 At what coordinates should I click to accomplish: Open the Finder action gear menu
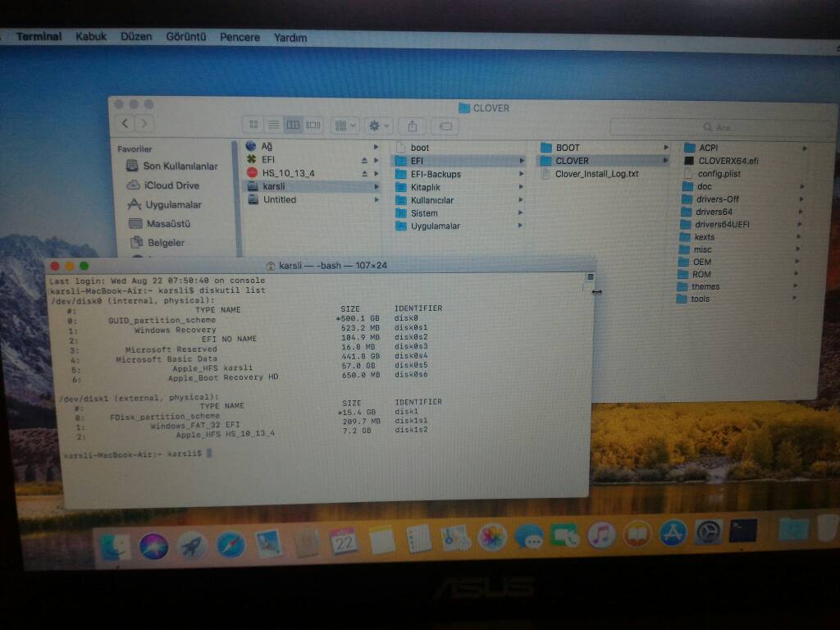379,126
